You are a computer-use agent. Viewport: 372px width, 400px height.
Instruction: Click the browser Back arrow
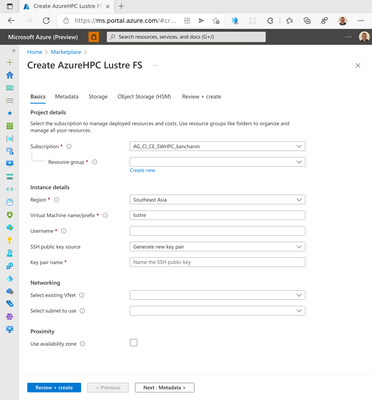[x=11, y=21]
